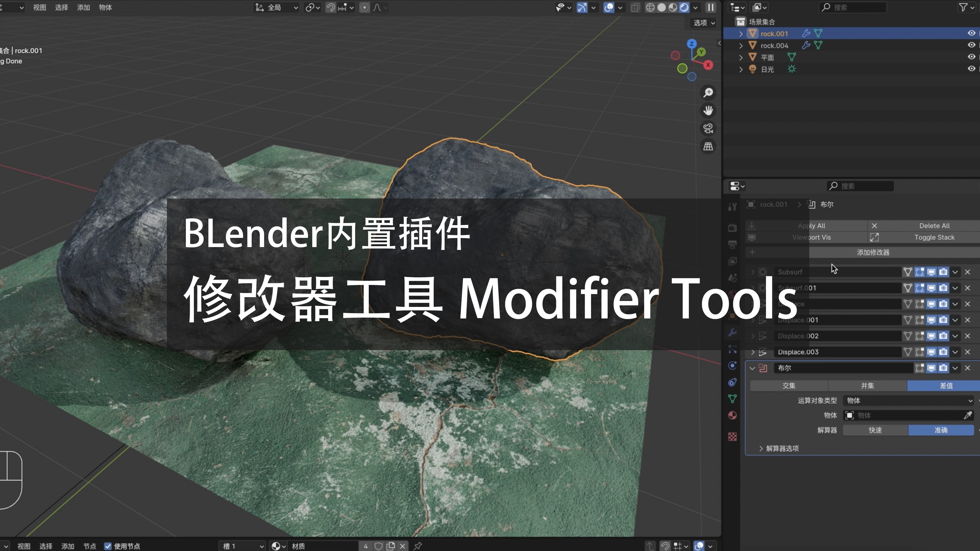The image size is (980, 551).
Task: Click the Apply All button
Action: click(811, 225)
